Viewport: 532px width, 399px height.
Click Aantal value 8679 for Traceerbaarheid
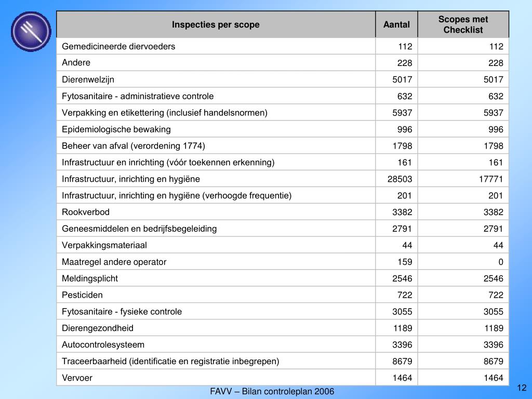click(402, 362)
